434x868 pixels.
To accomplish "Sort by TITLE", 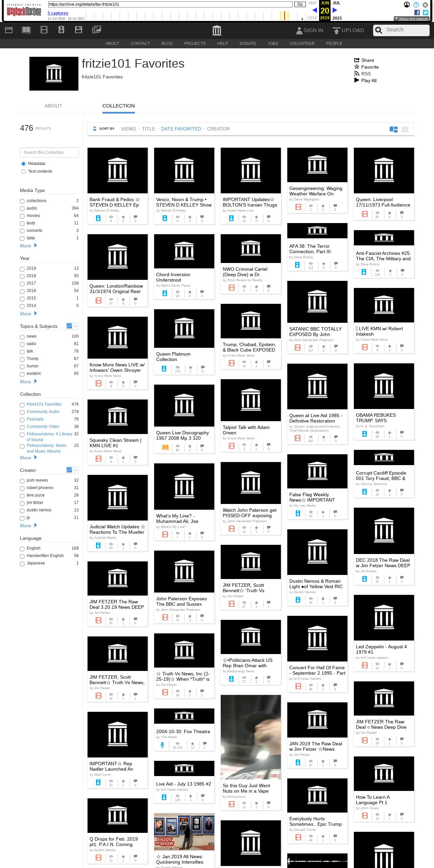I will coord(148,129).
